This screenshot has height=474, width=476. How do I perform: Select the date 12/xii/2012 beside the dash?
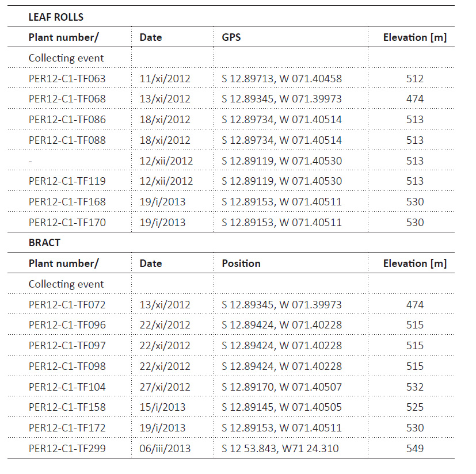click(166, 161)
